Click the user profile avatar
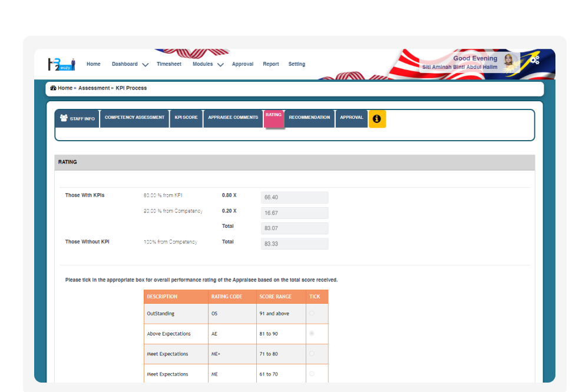 tap(508, 61)
